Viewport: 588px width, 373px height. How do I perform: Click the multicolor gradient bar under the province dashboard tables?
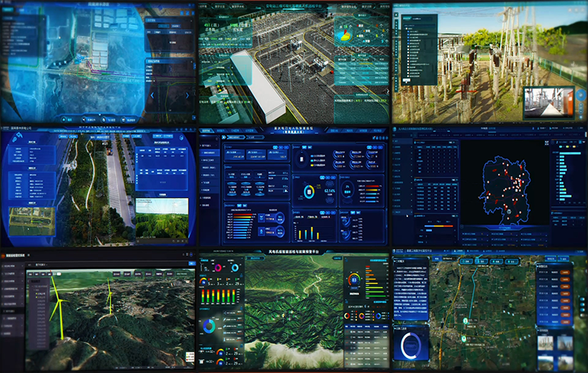click(x=439, y=226)
